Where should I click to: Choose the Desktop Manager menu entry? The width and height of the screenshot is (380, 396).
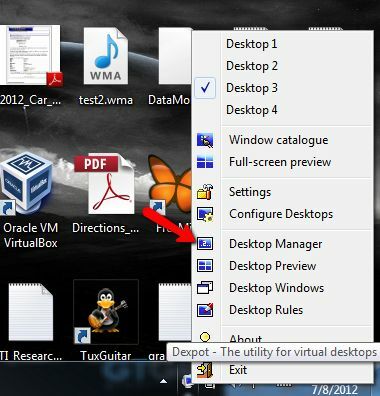pos(283,244)
